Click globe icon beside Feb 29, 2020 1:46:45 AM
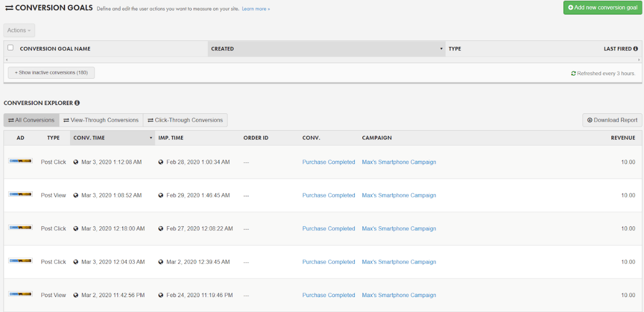The height and width of the screenshot is (312, 644). 161,195
